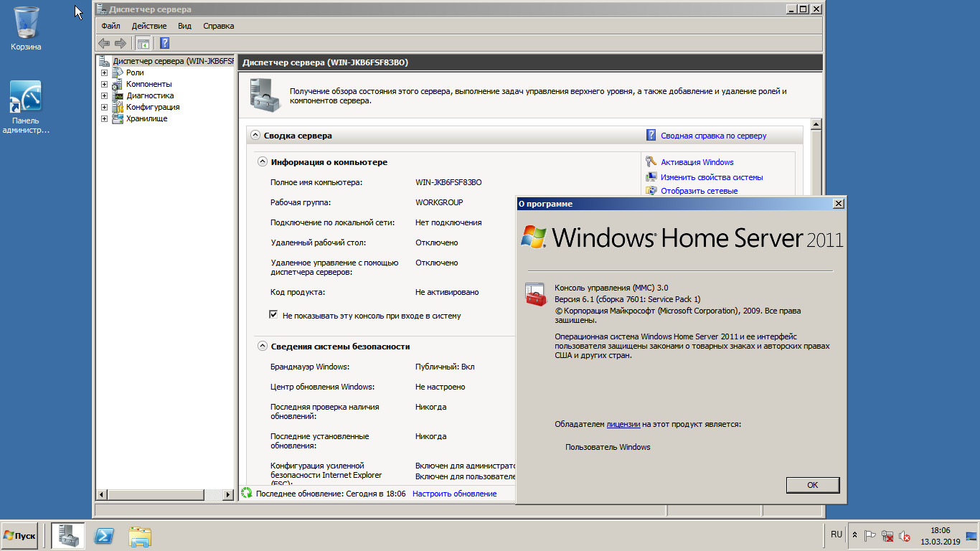Click the Forward arrow toolbar icon
980x551 pixels.
(x=121, y=43)
